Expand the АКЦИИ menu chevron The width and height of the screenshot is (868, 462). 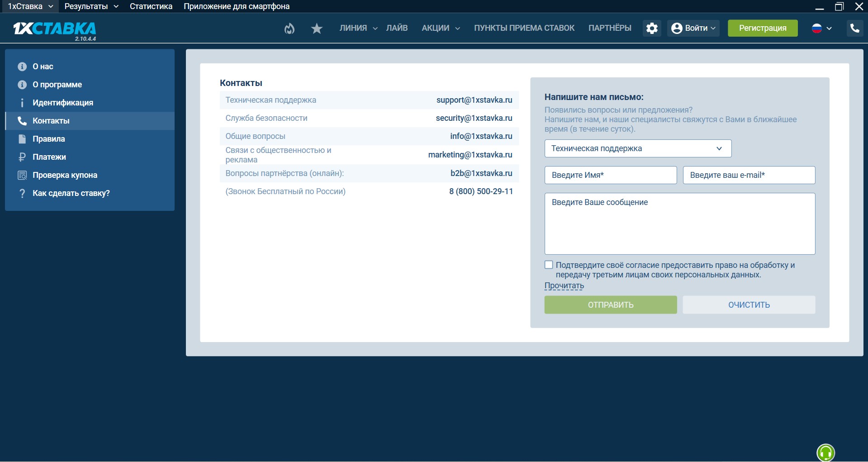pos(457,29)
